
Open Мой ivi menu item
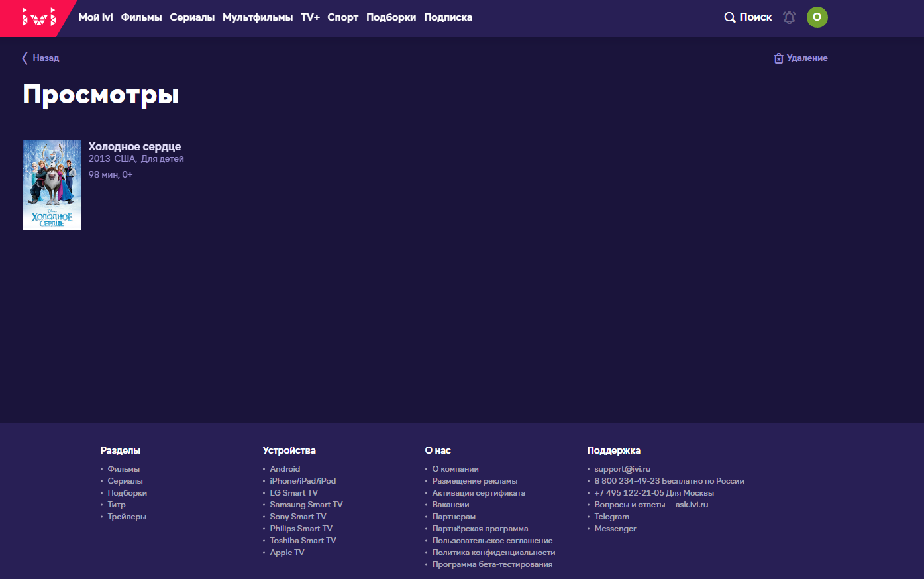[x=96, y=17]
